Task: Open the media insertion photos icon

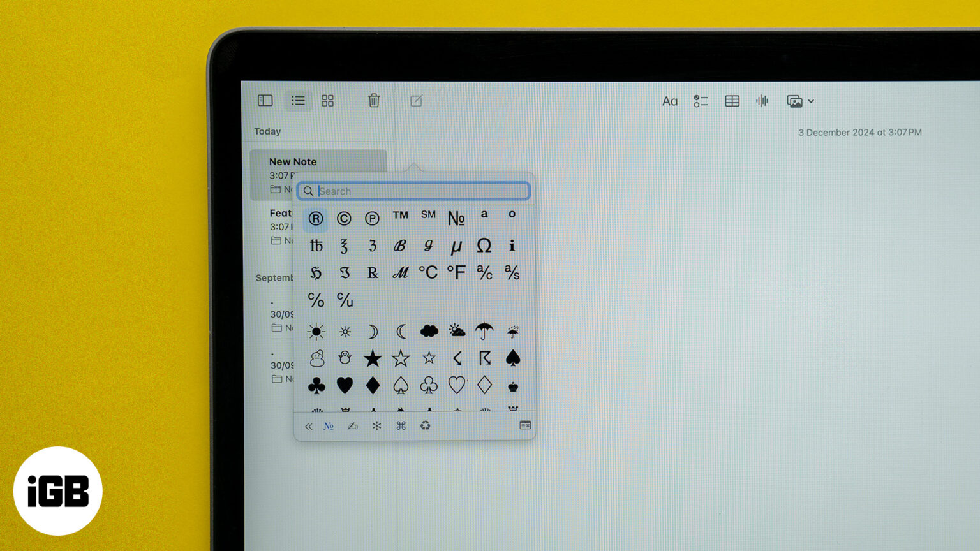Action: point(794,101)
